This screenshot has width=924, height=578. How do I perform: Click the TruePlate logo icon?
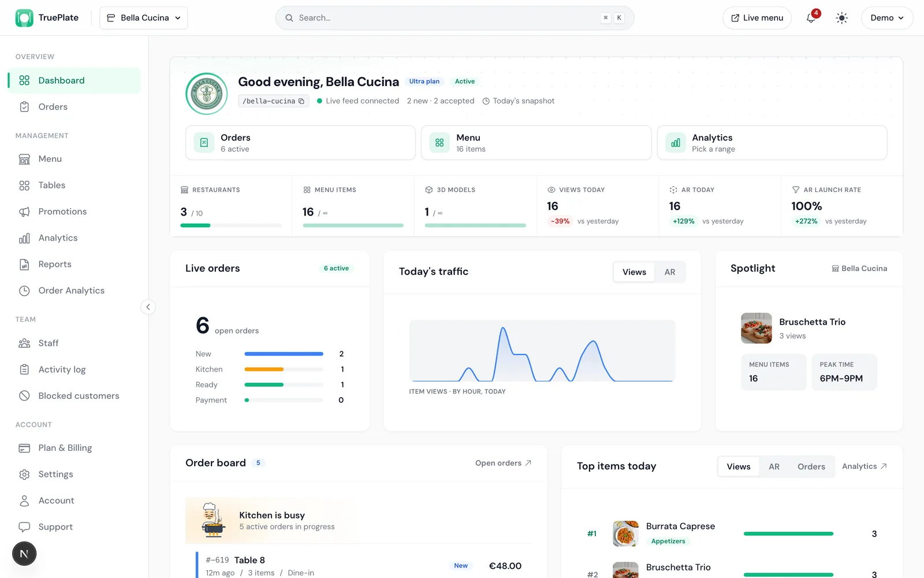24,18
